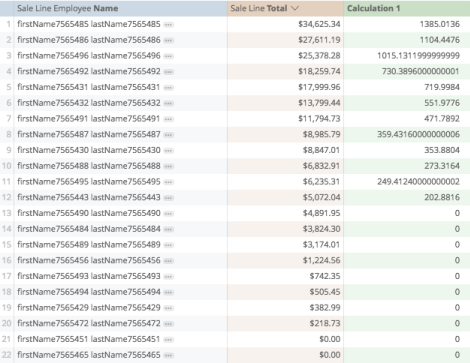This screenshot has width=470, height=363.
Task: Open ellipsis menu for firstName7565485 row
Action: click(169, 24)
